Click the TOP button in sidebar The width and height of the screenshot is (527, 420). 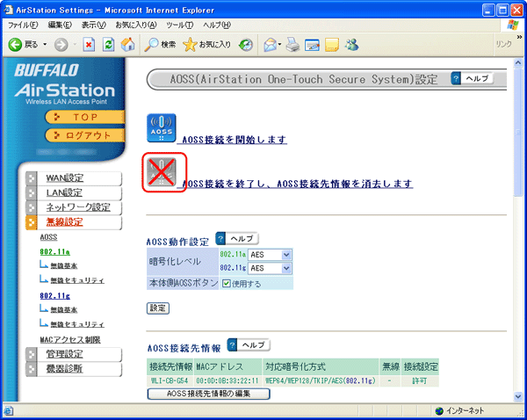click(x=85, y=117)
